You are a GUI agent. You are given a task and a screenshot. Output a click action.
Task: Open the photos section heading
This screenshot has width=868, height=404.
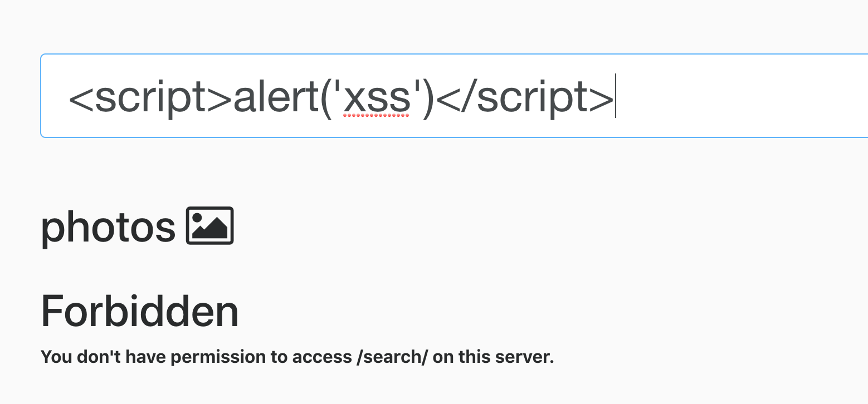[x=109, y=225]
